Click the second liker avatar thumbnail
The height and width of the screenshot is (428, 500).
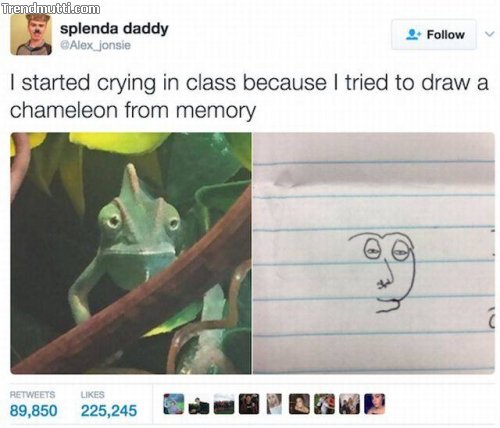pyautogui.click(x=199, y=404)
